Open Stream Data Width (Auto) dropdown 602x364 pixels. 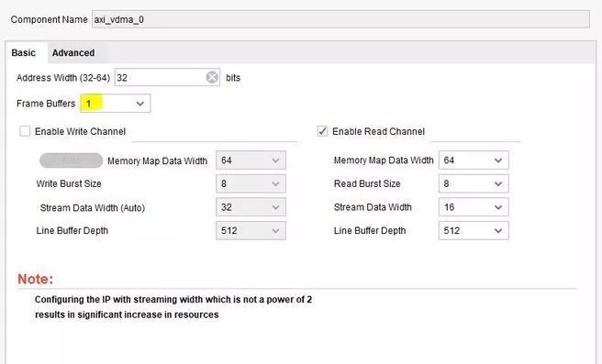[251, 207]
